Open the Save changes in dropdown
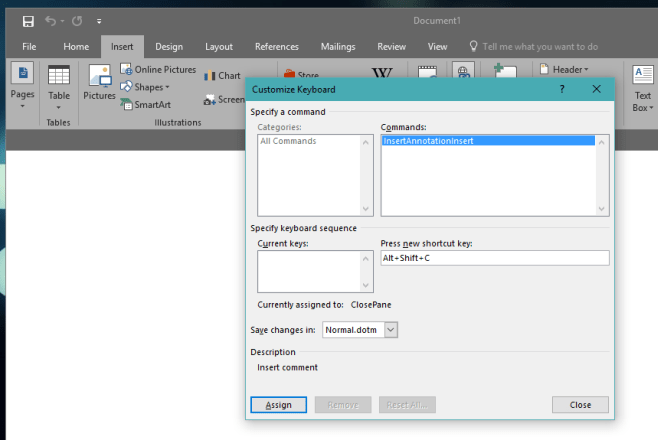Viewport: 658px width, 440px height. [x=390, y=330]
